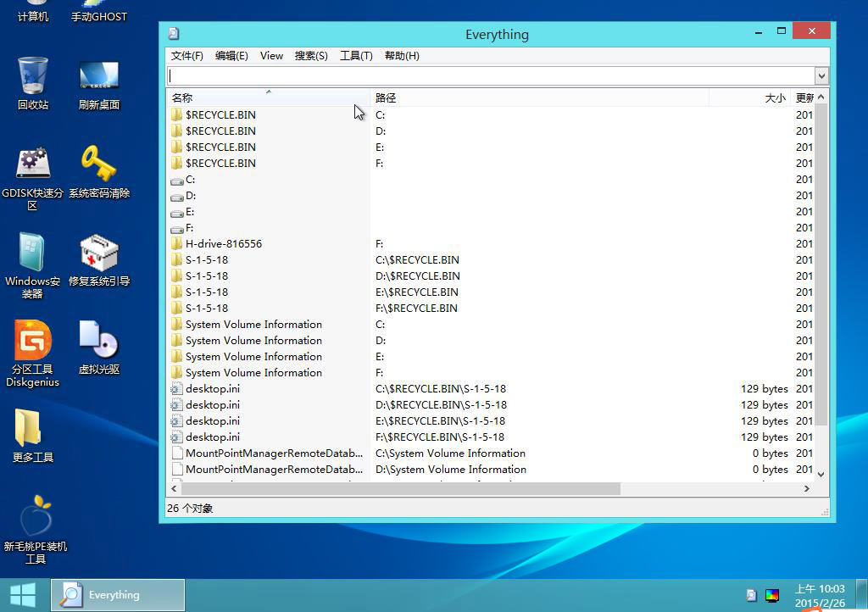The width and height of the screenshot is (868, 612).
Task: Click folder icon of $RECYCLE.BIN on C:
Action: point(177,114)
